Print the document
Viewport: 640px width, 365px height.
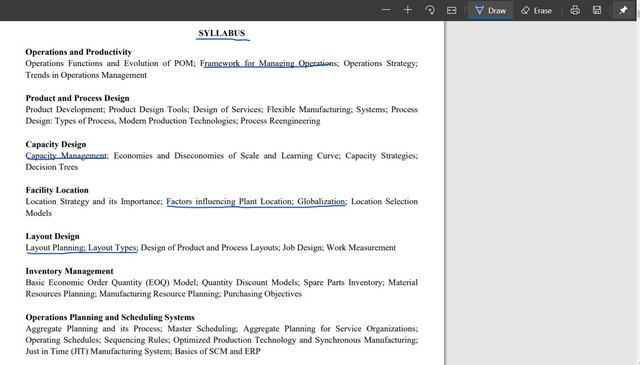click(x=575, y=10)
